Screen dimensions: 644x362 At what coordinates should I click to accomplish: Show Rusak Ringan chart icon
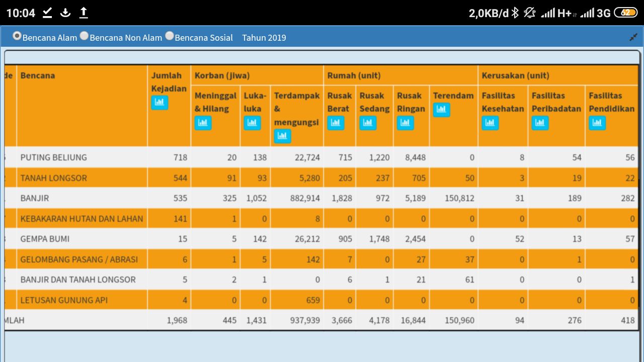tap(405, 123)
